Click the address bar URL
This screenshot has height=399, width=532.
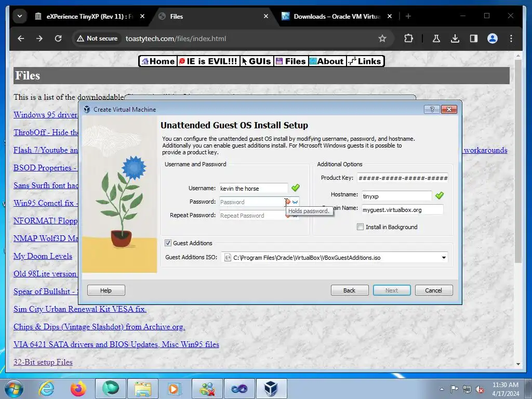(x=176, y=38)
